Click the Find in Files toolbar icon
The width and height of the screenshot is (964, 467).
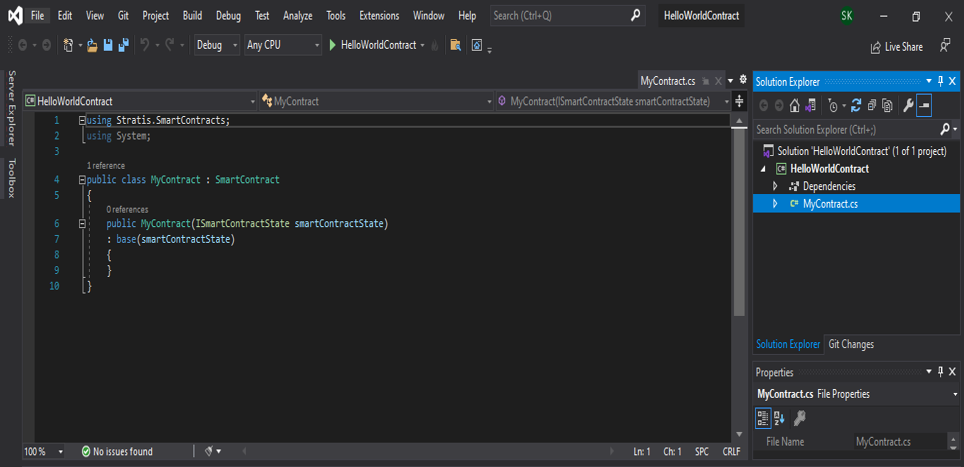point(455,45)
